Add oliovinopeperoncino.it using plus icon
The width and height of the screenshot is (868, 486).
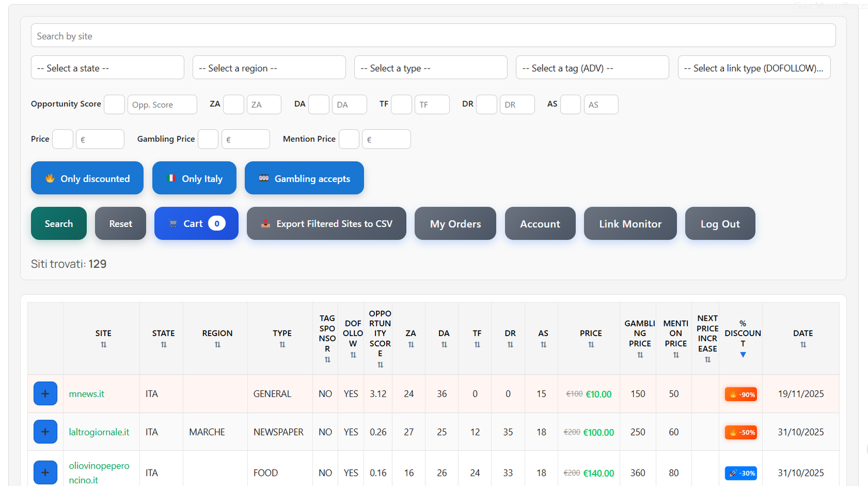tap(45, 472)
